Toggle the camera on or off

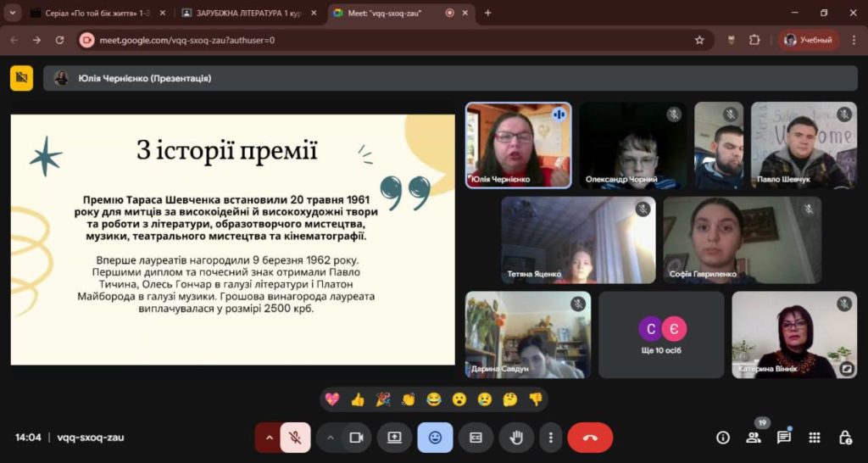(356, 438)
